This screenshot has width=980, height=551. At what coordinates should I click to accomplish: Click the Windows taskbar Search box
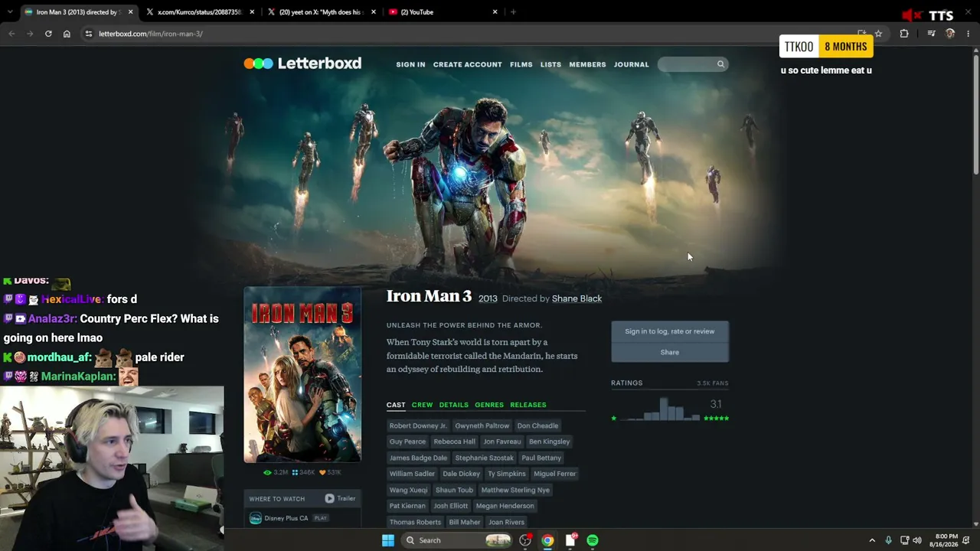[x=457, y=540]
